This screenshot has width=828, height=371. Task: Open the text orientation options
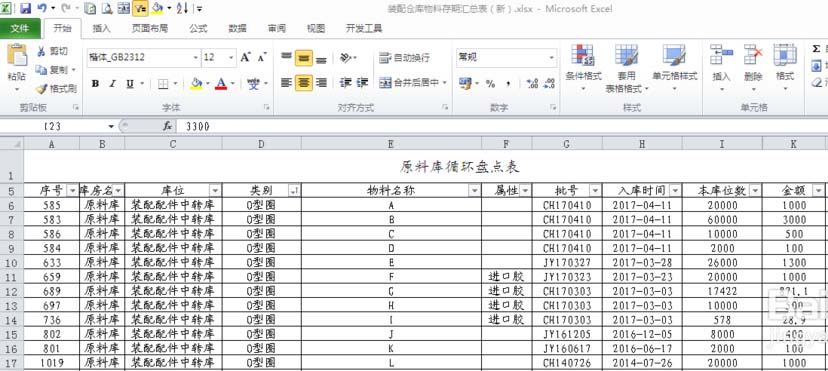click(x=347, y=58)
